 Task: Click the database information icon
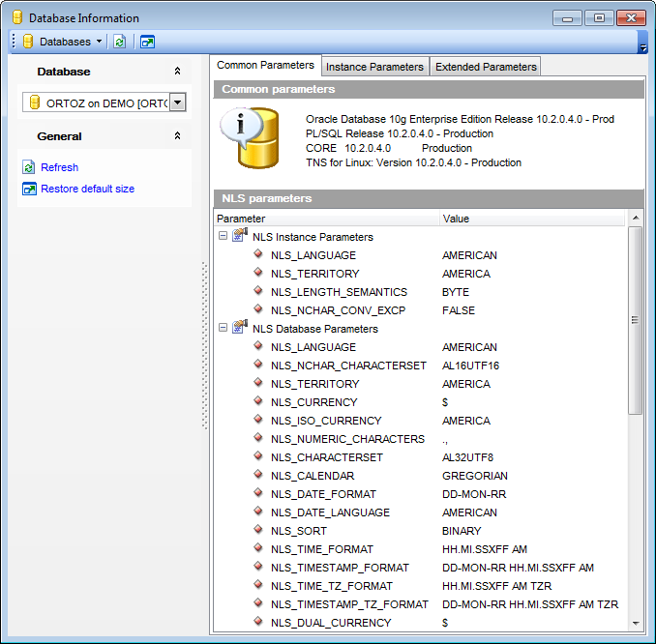pyautogui.click(x=250, y=138)
